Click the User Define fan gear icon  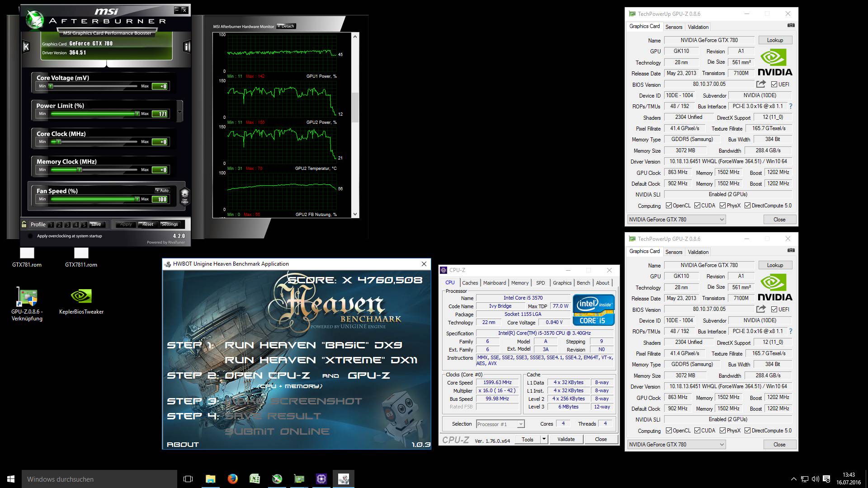coord(184,197)
